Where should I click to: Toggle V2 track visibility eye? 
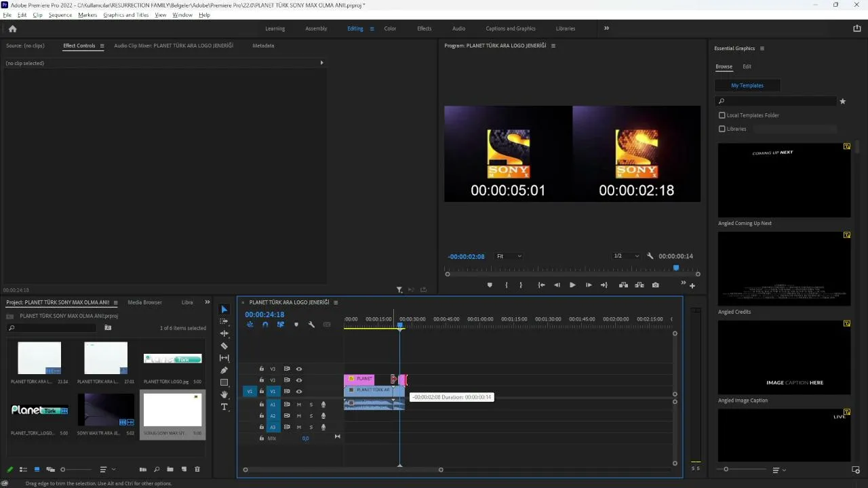298,380
